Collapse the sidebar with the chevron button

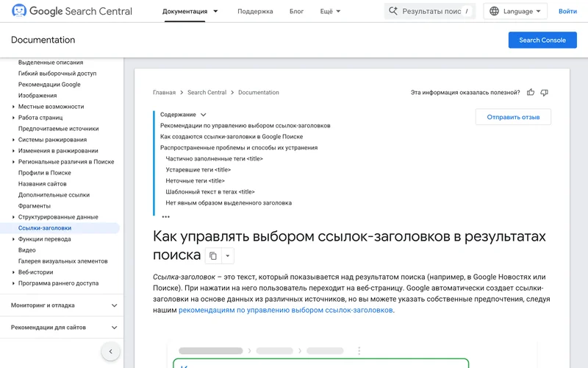111,352
